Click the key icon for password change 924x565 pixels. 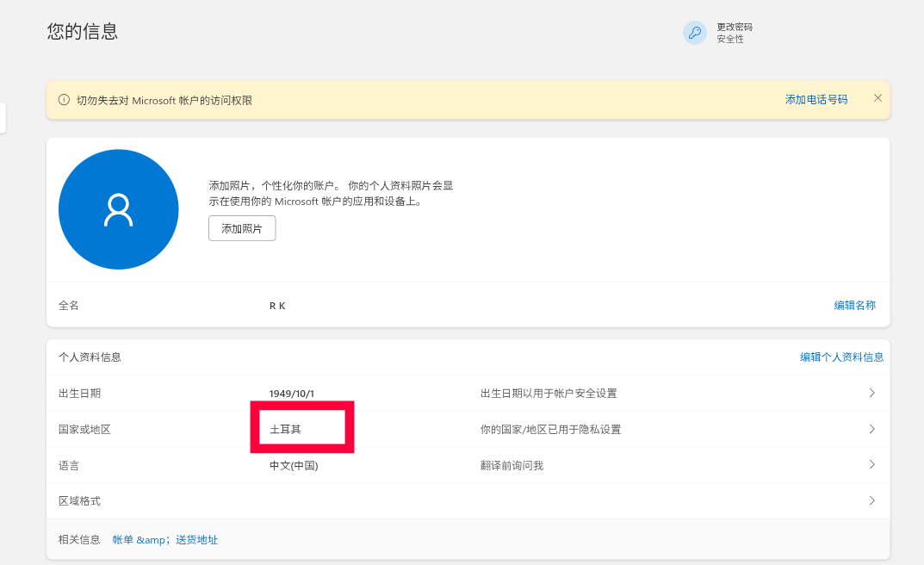tap(694, 34)
